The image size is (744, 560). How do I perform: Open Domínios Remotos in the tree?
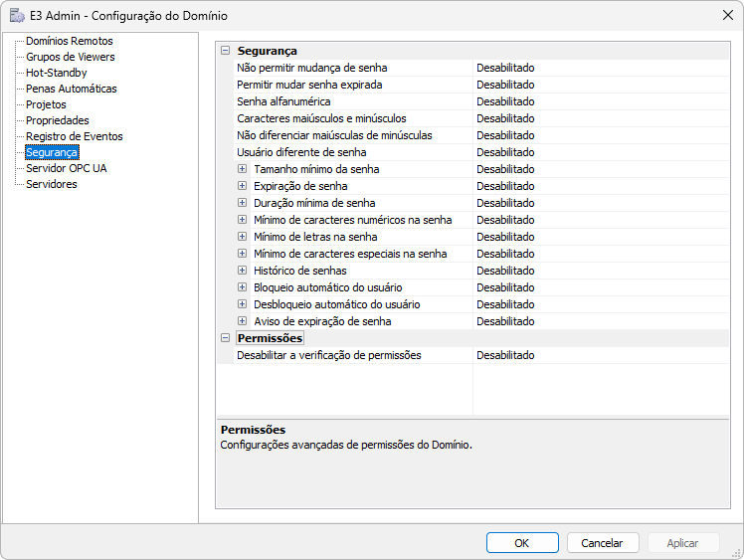click(x=69, y=41)
